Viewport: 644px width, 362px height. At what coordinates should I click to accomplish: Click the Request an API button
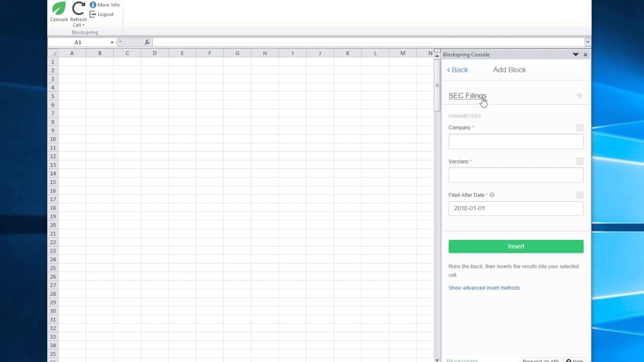tap(540, 360)
